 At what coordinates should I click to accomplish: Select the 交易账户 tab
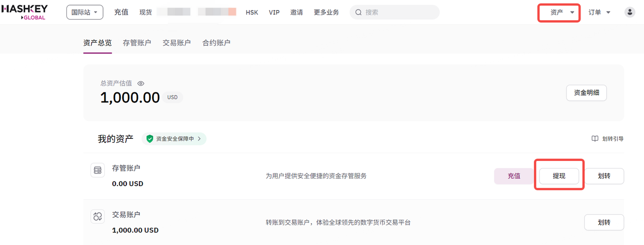point(177,43)
